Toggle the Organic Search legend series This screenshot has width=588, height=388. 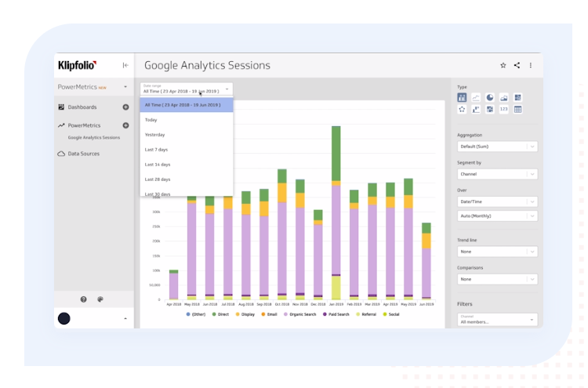[x=300, y=314]
